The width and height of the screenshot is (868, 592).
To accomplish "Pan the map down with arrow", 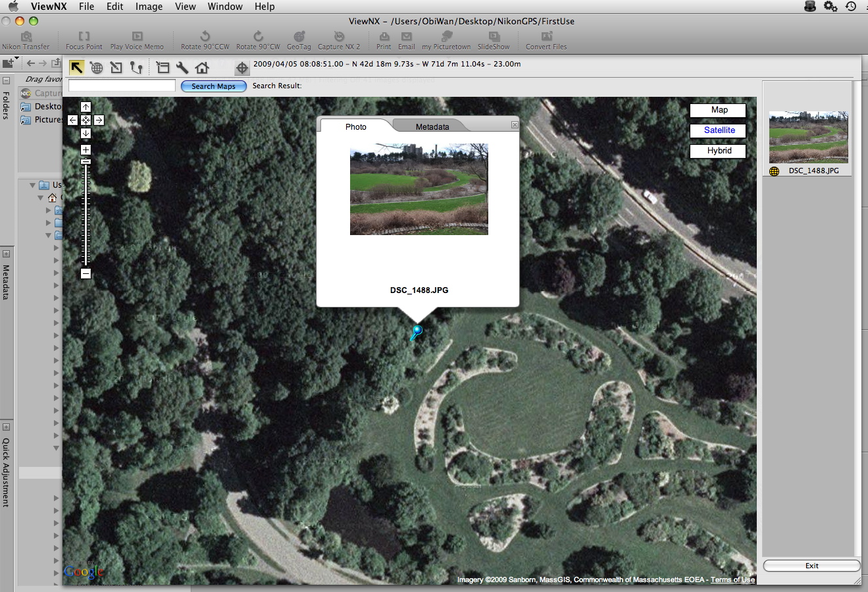I will pyautogui.click(x=86, y=134).
